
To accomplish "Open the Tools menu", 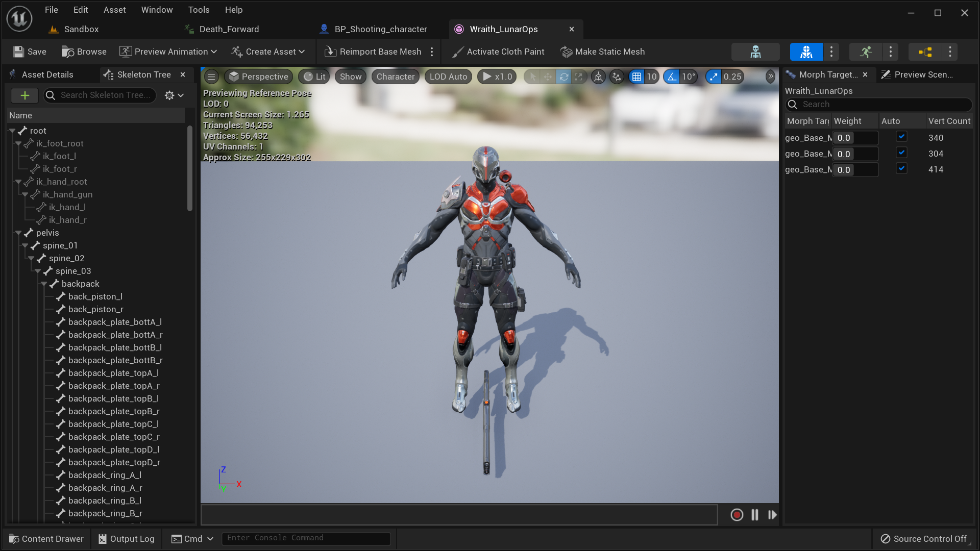I will point(199,10).
